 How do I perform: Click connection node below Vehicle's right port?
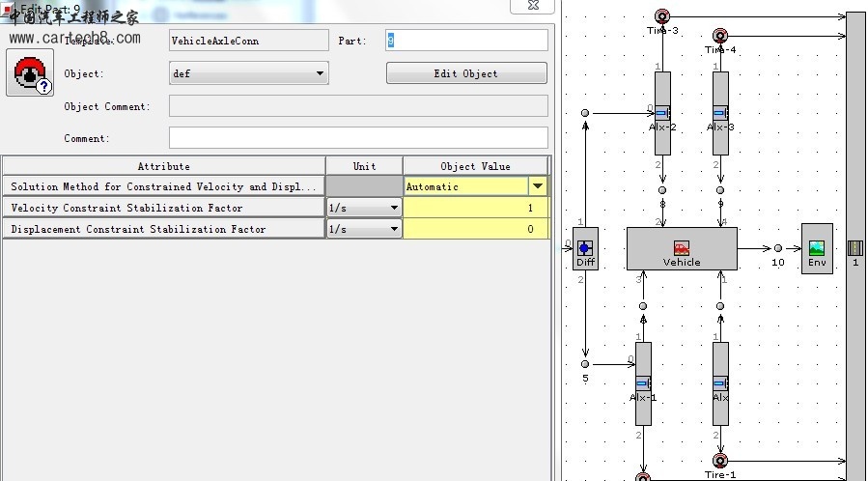tap(720, 306)
